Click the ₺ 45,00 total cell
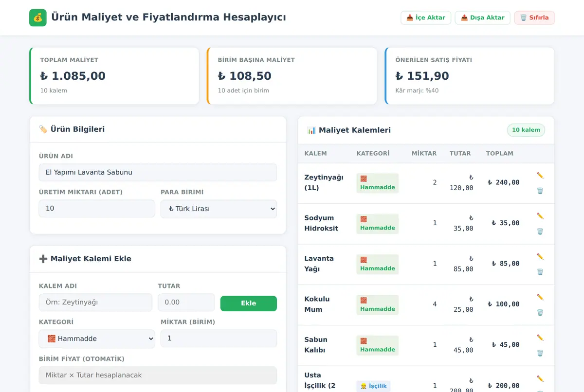 click(506, 345)
